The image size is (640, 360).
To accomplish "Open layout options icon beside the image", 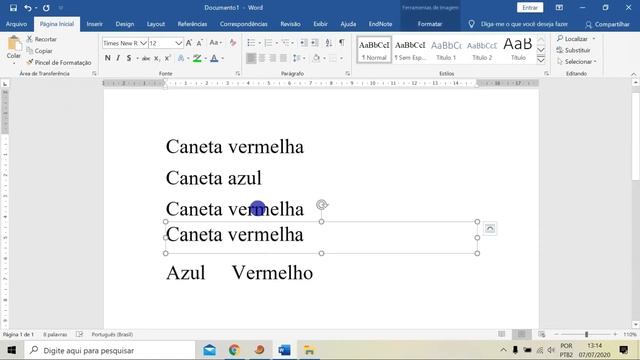I will pyautogui.click(x=490, y=229).
